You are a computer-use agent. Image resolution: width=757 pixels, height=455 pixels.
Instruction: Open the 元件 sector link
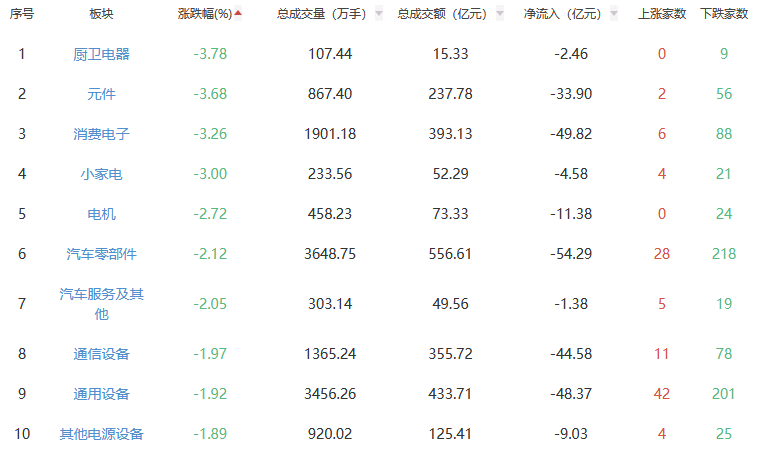pos(101,94)
